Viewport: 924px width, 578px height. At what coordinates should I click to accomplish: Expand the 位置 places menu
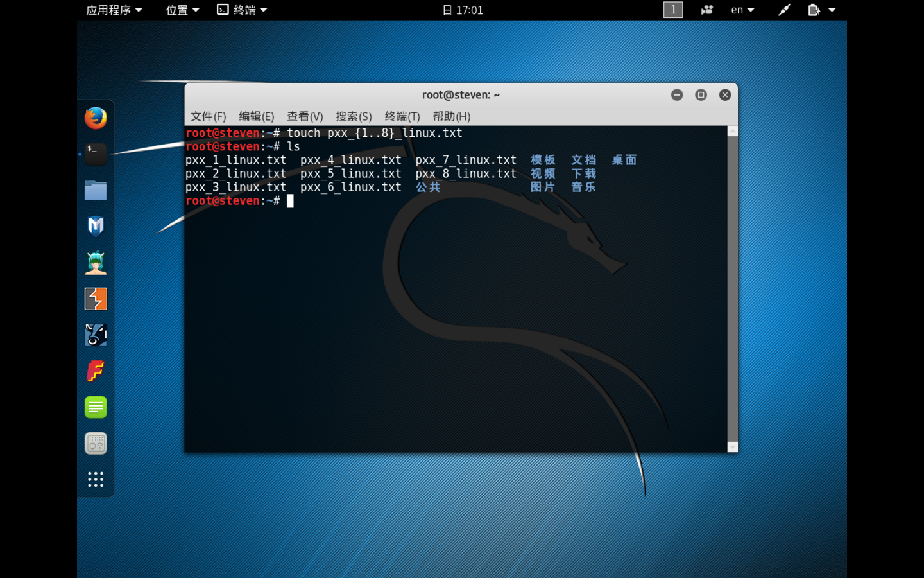(182, 10)
